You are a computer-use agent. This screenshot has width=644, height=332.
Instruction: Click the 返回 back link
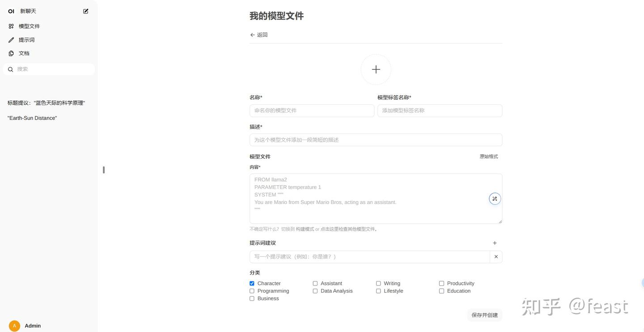click(258, 35)
